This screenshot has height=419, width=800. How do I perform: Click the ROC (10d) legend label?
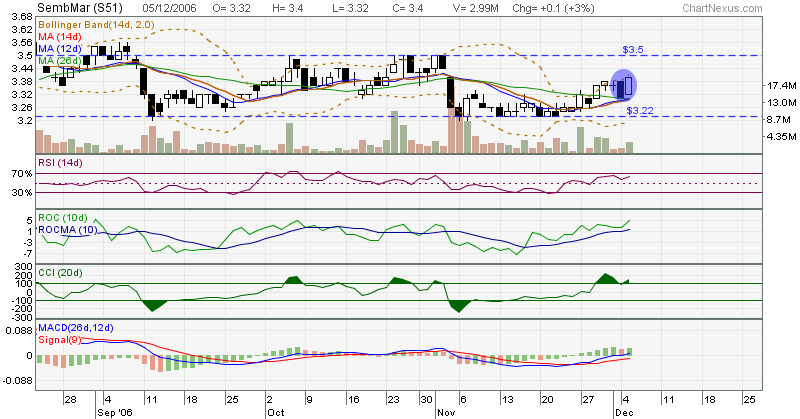click(63, 218)
